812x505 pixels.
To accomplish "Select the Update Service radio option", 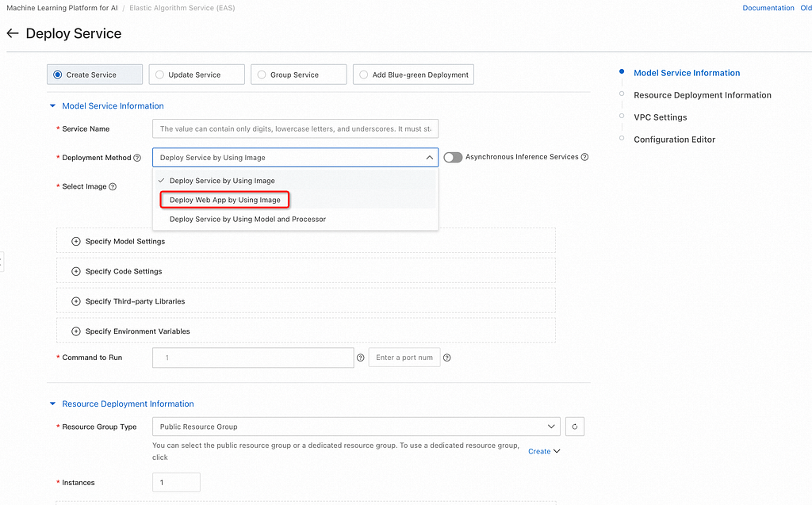I will coord(197,75).
